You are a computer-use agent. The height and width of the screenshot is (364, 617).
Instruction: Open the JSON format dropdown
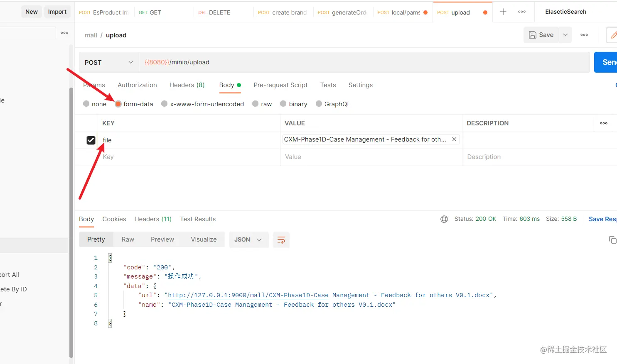point(248,240)
